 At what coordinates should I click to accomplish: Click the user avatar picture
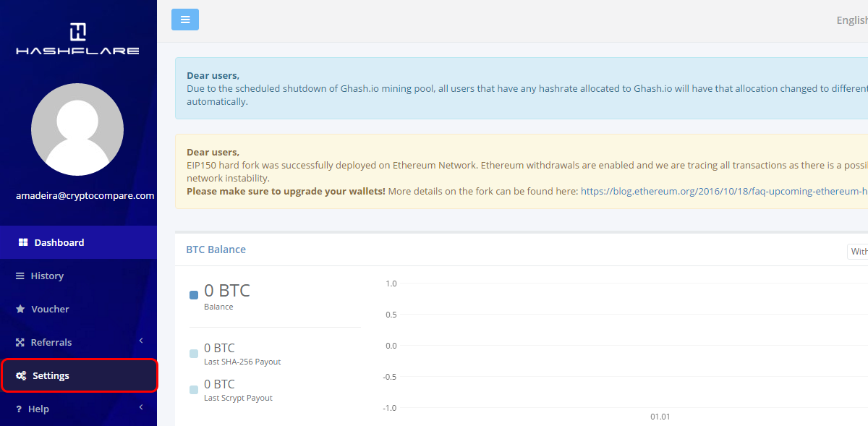click(77, 129)
